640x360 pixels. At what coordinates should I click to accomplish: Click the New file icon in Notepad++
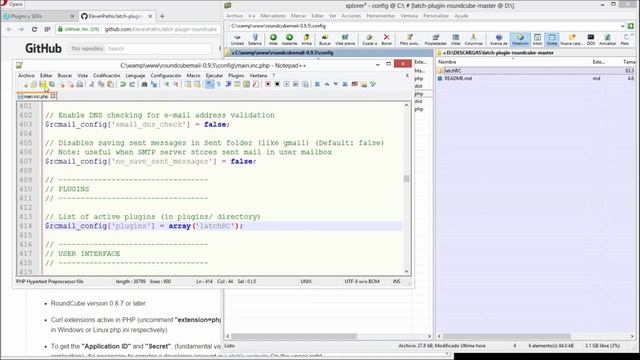click(25, 84)
